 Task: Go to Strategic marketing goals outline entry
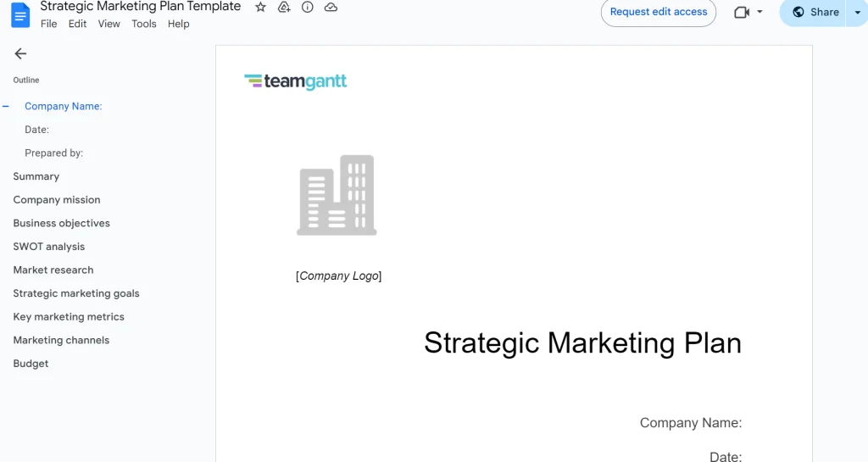click(76, 293)
